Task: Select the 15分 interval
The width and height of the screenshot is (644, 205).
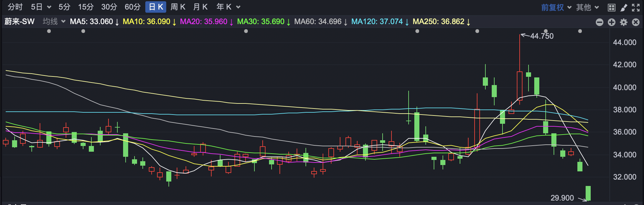Action: pos(86,7)
